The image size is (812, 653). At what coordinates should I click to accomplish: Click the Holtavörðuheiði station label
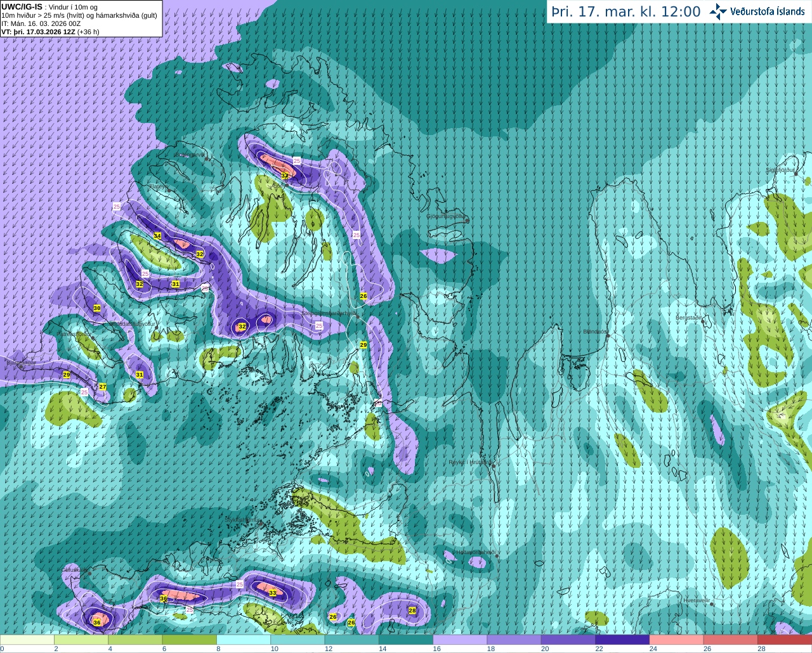click(476, 552)
